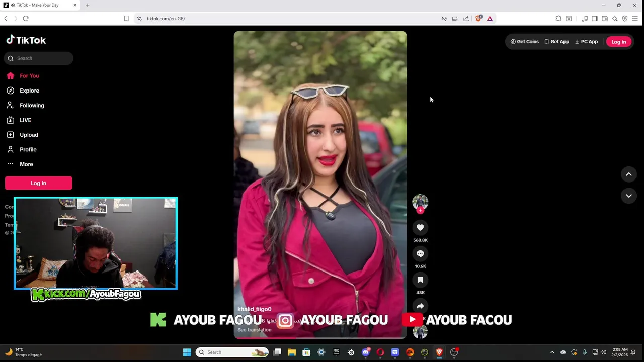644x362 pixels.
Task: Open the Brave Wallet icon
Action: coord(604,19)
